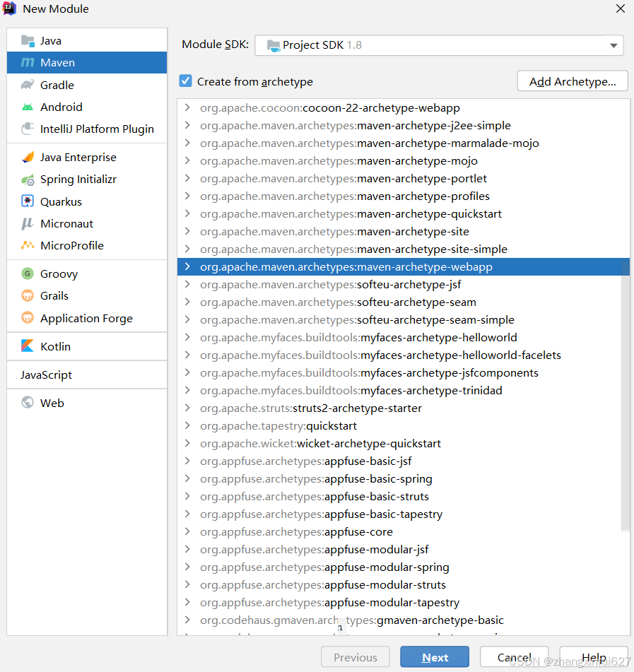Click the Maven 'm' icon
Viewport: 634px width, 672px height.
click(x=28, y=63)
